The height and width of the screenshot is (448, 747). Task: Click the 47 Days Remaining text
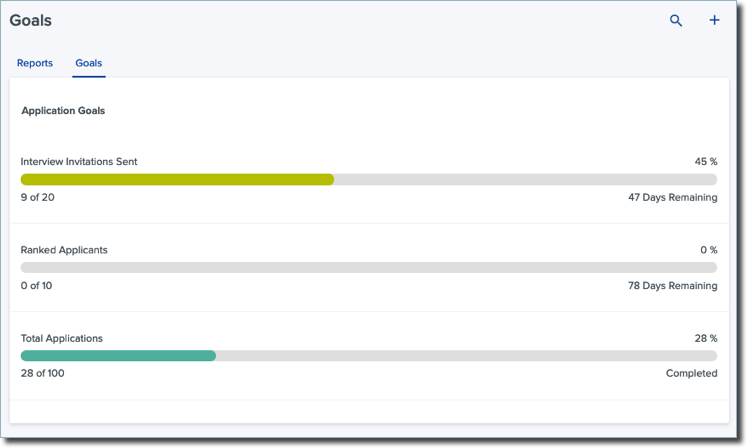[673, 197]
